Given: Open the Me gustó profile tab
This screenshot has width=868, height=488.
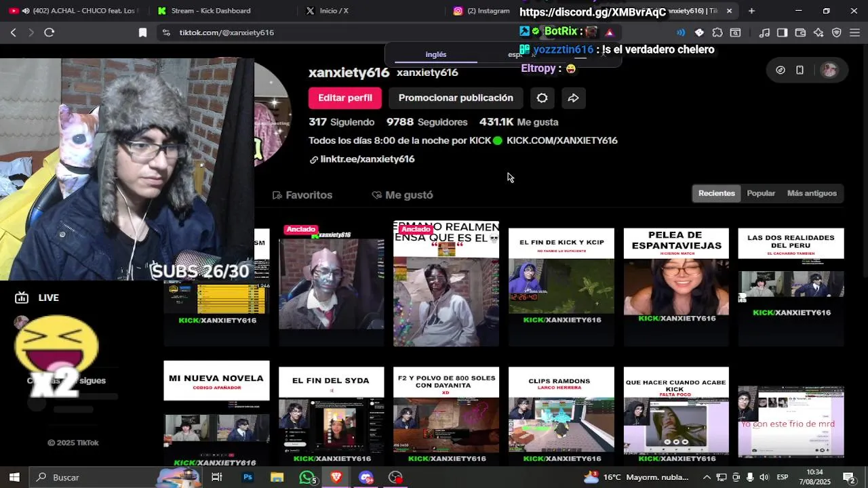Looking at the screenshot, I should [402, 195].
